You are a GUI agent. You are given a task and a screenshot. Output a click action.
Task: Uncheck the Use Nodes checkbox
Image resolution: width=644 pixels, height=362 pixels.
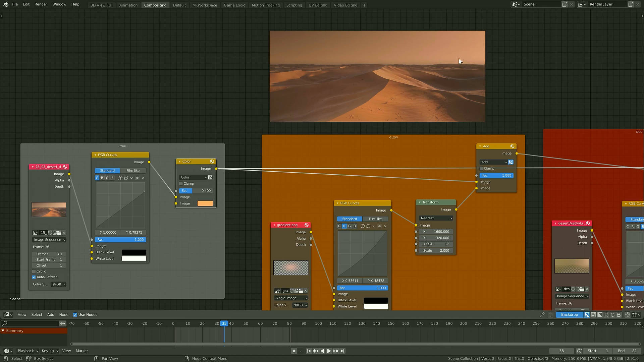(x=75, y=315)
